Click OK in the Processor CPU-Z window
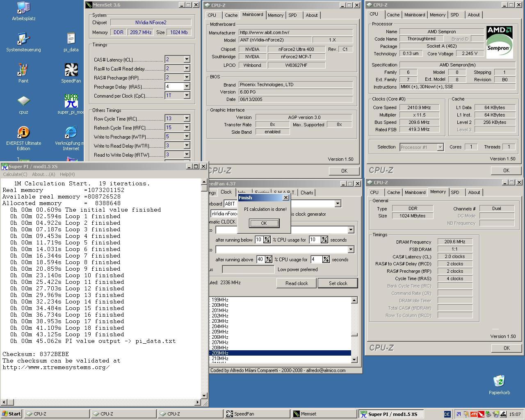Viewport: 525px width, 420px height. [506, 171]
